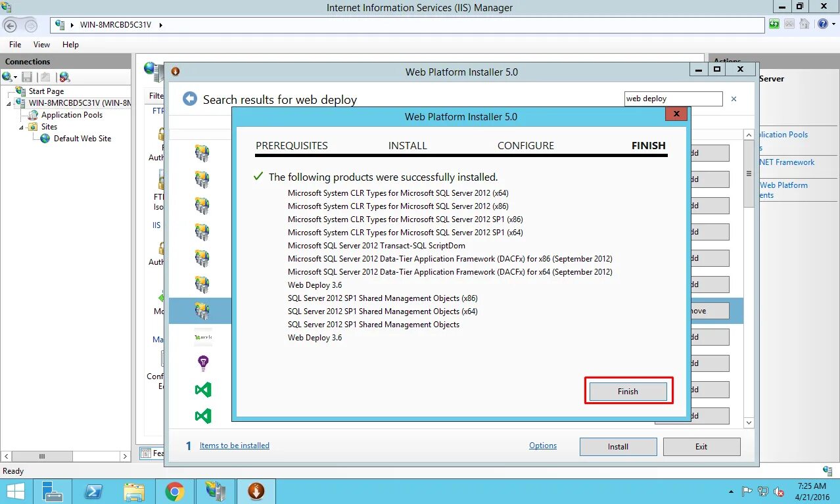Open the Help menu in IIS Manager
Screen dimensions: 840x504
pos(71,45)
